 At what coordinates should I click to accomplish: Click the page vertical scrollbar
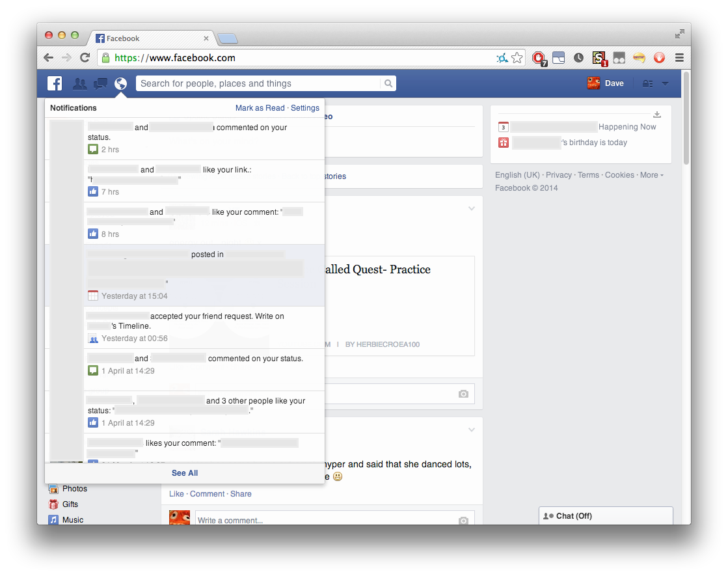tap(686, 117)
